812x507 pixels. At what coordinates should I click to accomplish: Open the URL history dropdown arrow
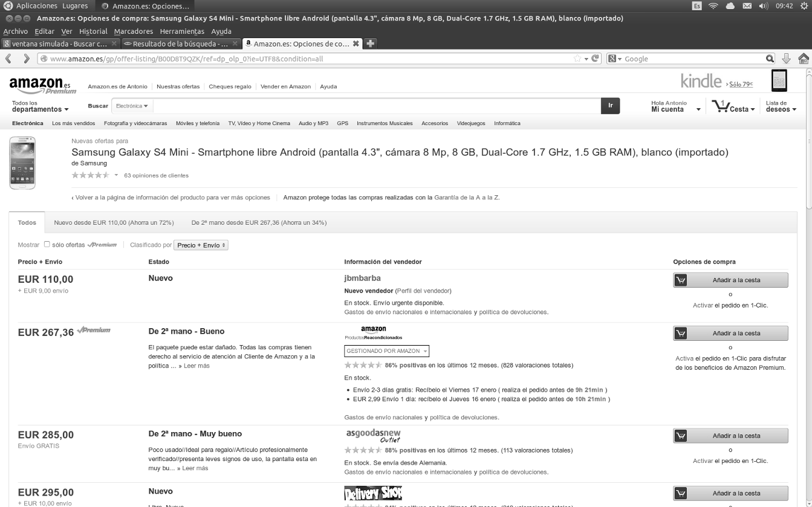586,59
